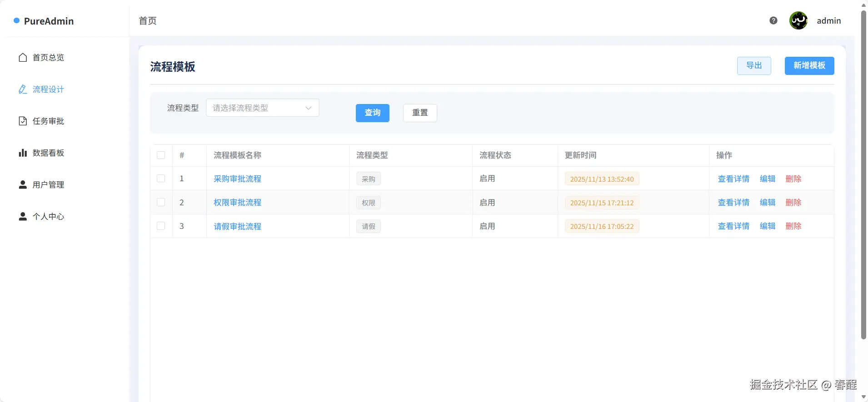Open the admin user menu

829,20
